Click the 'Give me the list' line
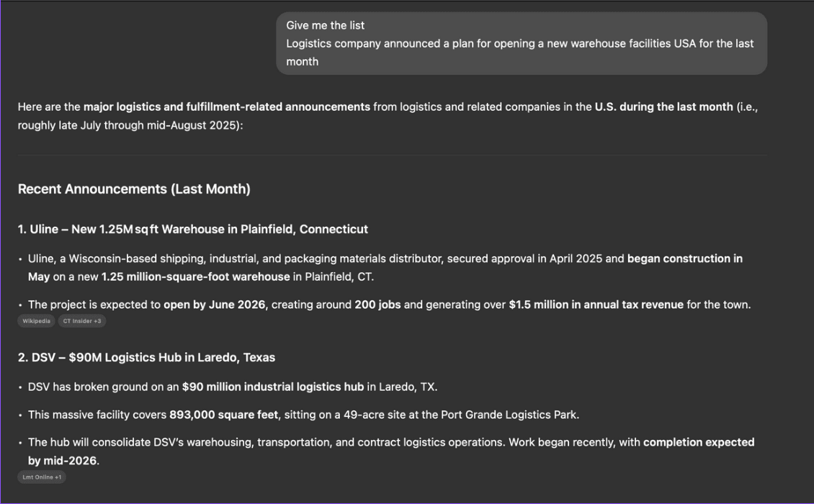Screen dimensions: 814x504 tap(326, 26)
